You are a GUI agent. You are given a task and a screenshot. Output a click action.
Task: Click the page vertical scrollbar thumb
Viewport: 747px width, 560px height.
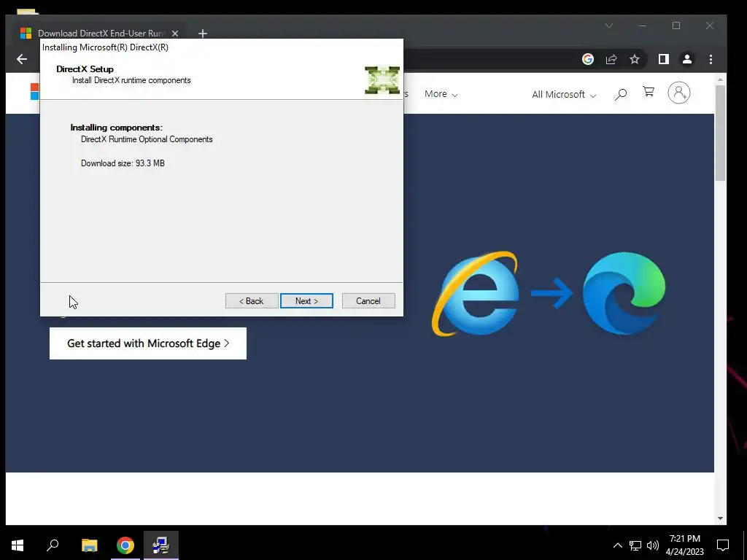click(720, 133)
